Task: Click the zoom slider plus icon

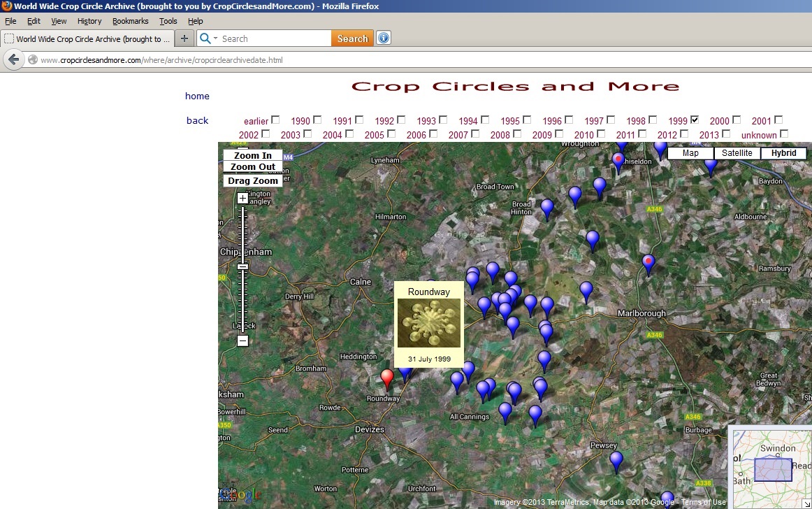Action: 242,198
